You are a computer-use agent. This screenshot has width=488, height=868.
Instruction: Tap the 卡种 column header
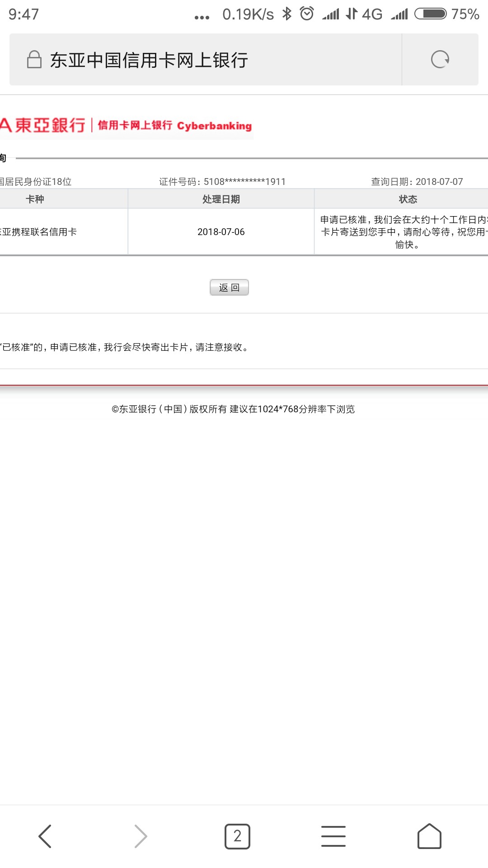pyautogui.click(x=64, y=199)
